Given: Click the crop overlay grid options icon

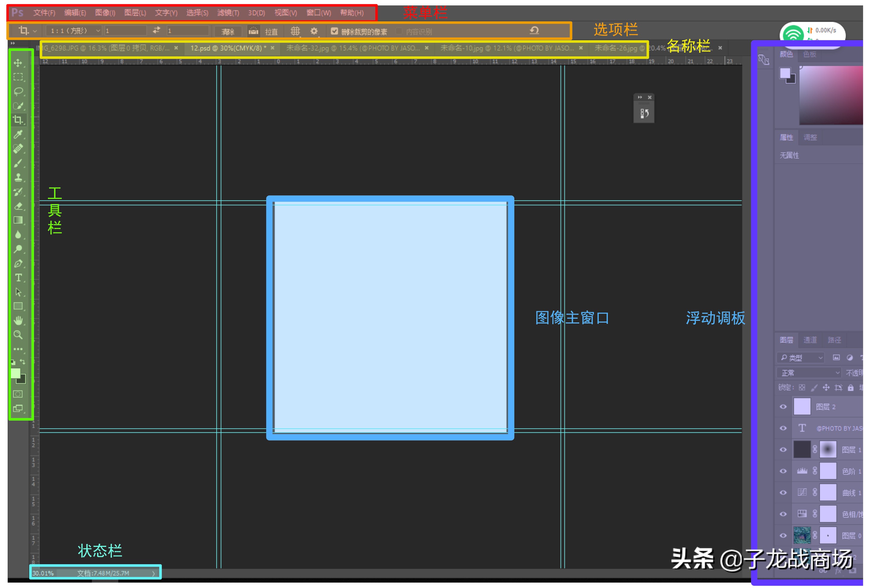Looking at the screenshot, I should (296, 31).
